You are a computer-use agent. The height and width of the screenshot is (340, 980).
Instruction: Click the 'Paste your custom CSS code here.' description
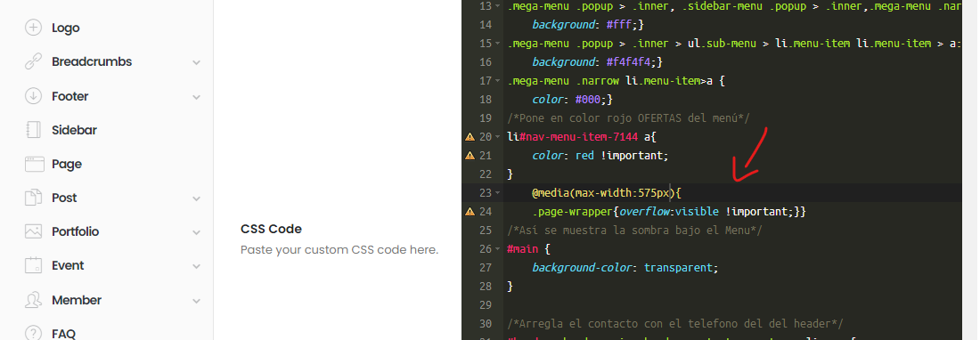339,250
